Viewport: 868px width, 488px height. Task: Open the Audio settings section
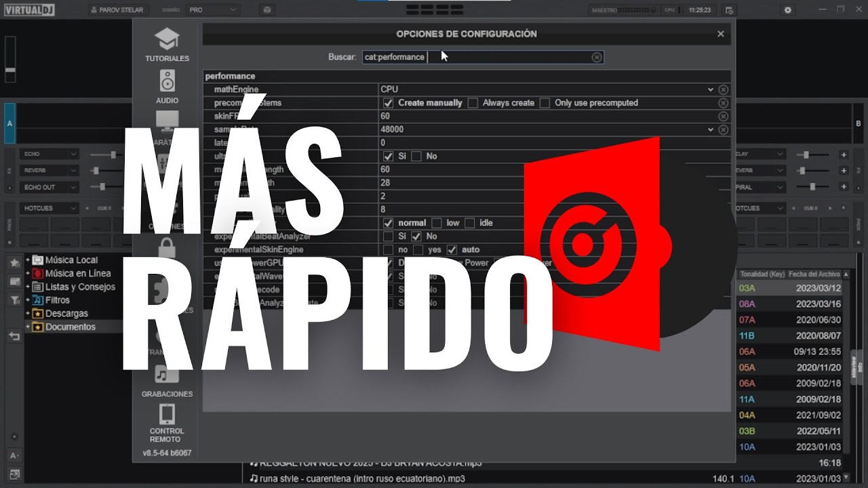(x=167, y=85)
